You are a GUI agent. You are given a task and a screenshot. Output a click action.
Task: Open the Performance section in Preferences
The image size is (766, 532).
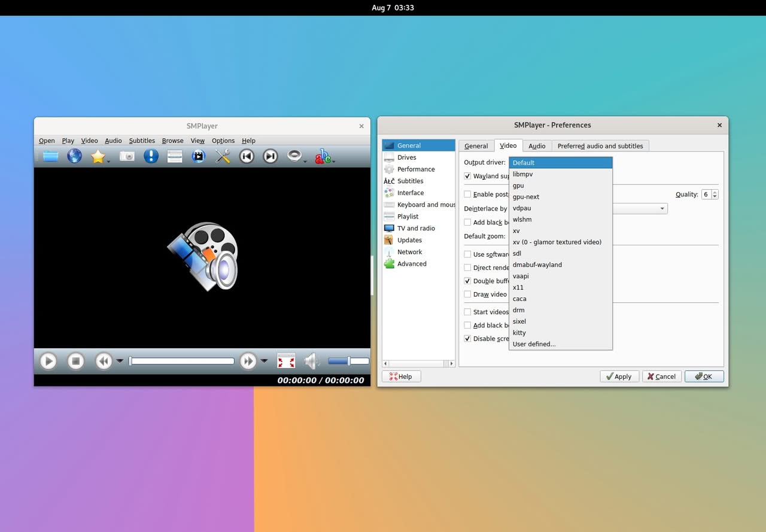click(418, 169)
